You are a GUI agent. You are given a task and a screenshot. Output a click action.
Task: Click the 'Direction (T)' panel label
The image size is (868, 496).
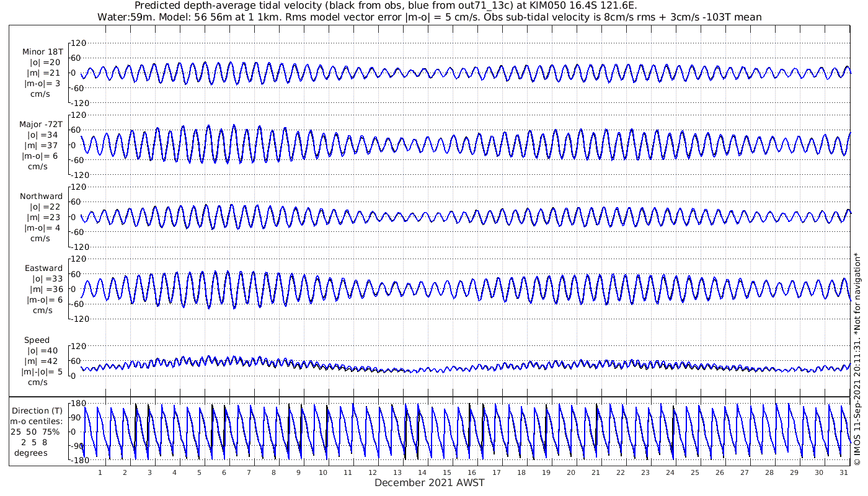coord(38,410)
